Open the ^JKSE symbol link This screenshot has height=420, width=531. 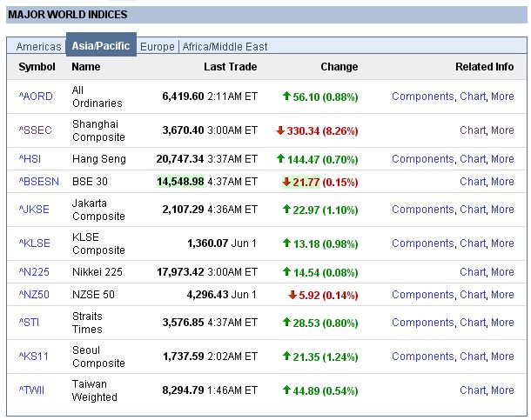click(34, 210)
